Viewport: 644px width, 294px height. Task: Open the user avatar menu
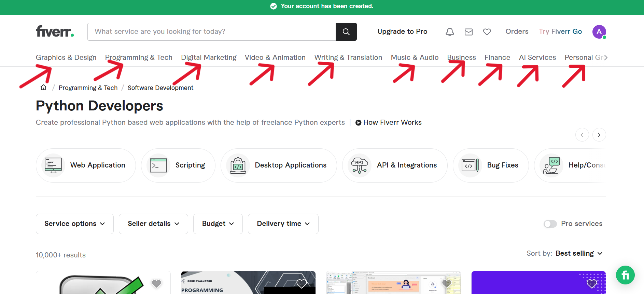(x=599, y=32)
